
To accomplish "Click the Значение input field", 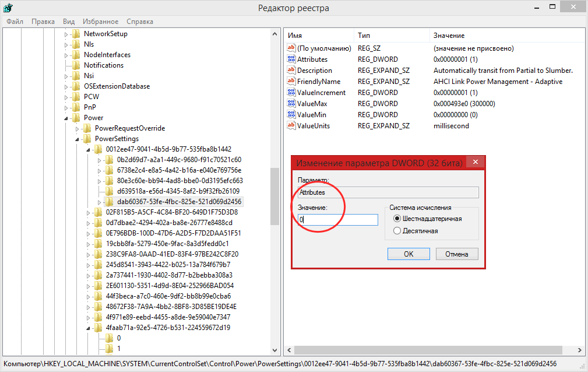I will tap(337, 220).
